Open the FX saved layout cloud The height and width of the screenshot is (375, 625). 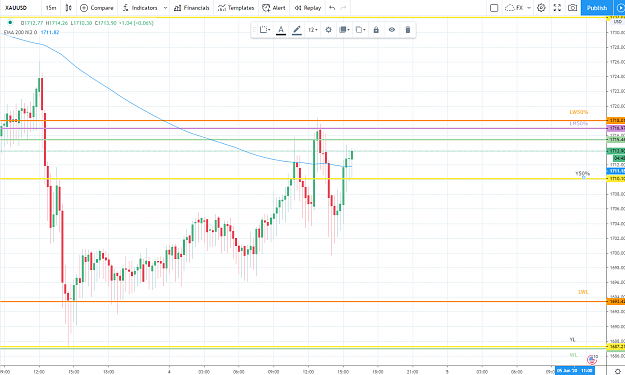(514, 8)
